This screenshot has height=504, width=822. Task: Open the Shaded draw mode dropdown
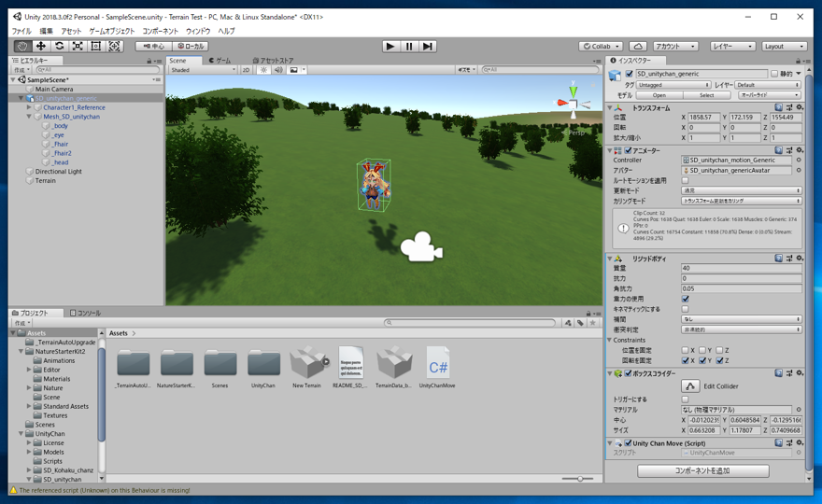203,70
